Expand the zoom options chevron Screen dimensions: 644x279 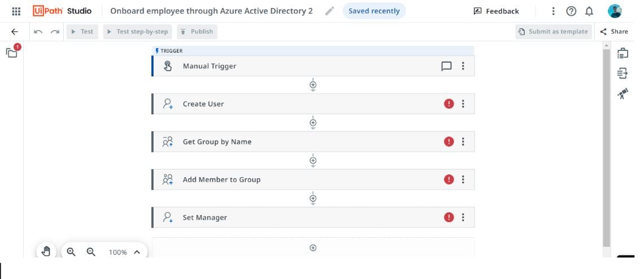tap(137, 252)
